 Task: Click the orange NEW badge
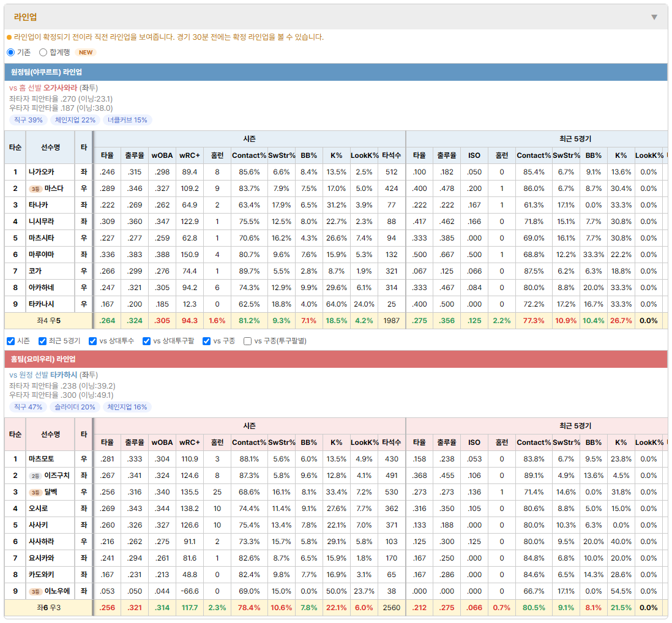click(x=86, y=52)
